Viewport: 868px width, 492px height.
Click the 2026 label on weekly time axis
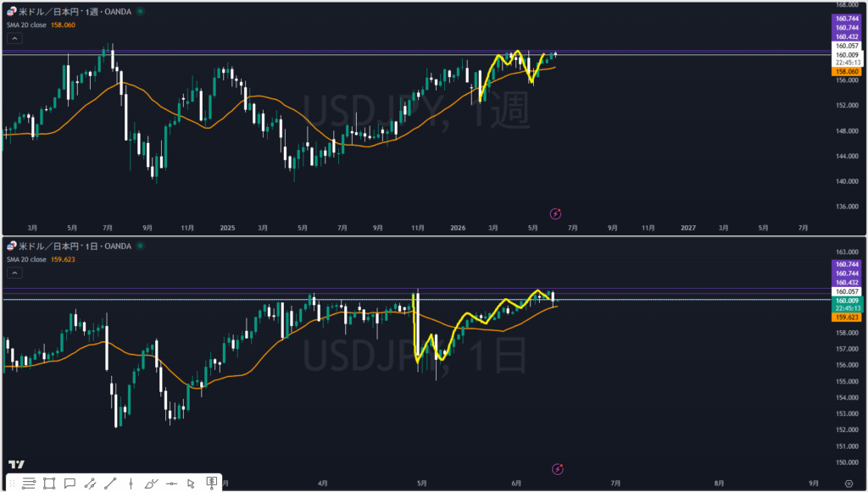458,228
